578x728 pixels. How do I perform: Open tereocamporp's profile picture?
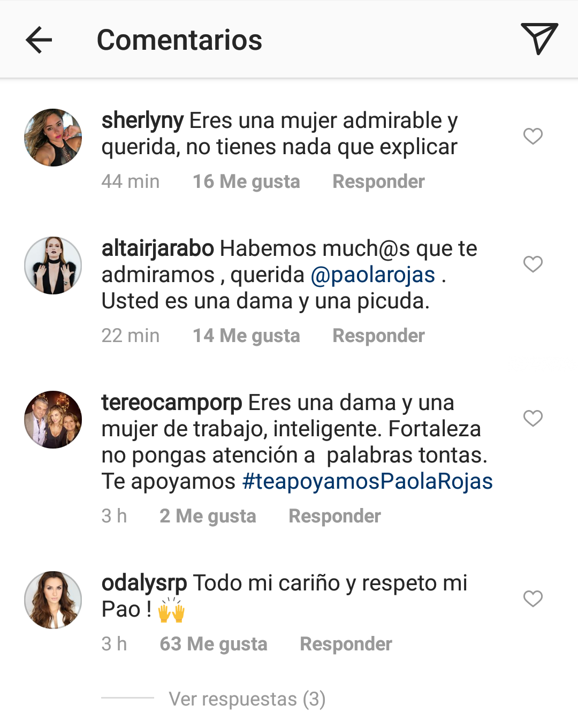[x=53, y=420]
